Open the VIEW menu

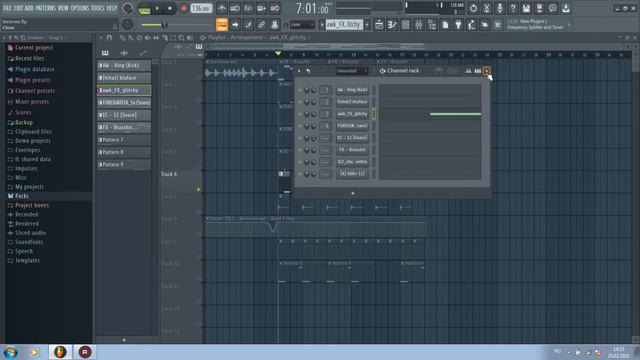63,8
